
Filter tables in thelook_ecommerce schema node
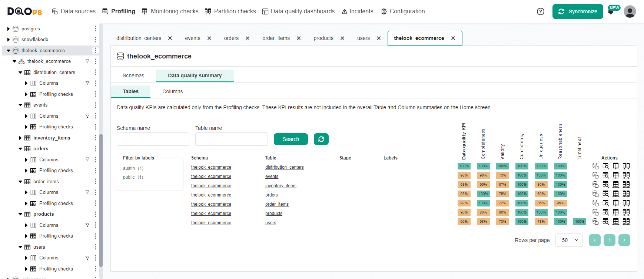click(x=87, y=61)
